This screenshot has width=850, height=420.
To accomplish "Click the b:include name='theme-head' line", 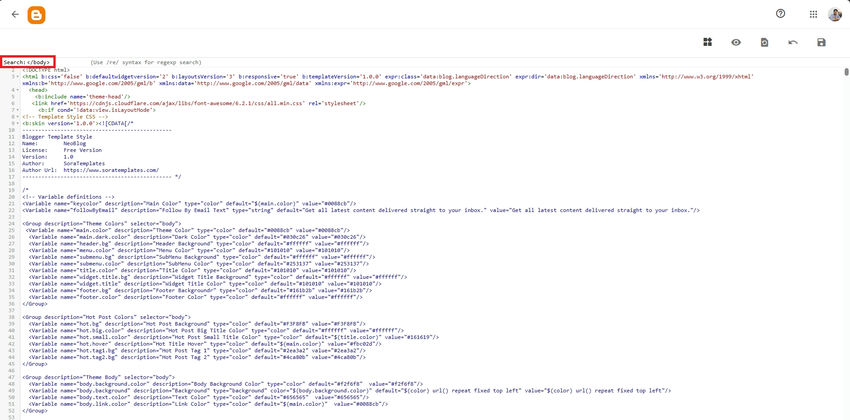I will coord(82,96).
